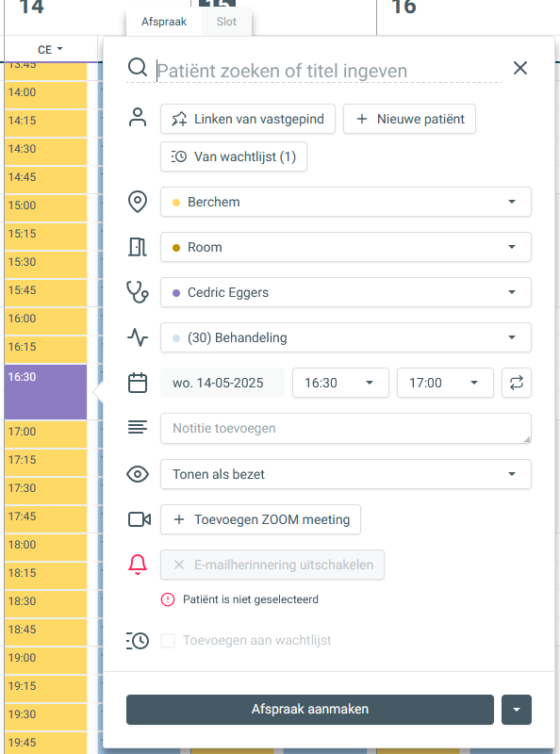Click the Nieuwe patiënt button
560x754 pixels.
(x=409, y=119)
